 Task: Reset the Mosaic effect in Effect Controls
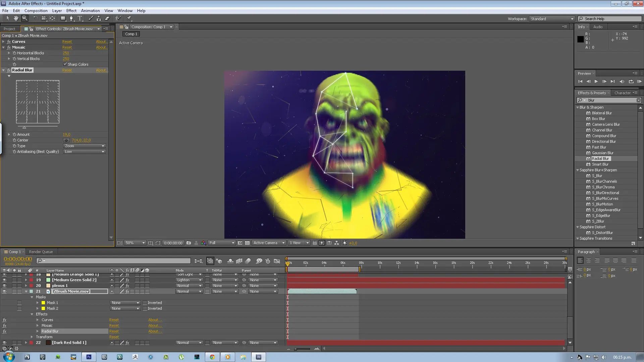point(67,47)
